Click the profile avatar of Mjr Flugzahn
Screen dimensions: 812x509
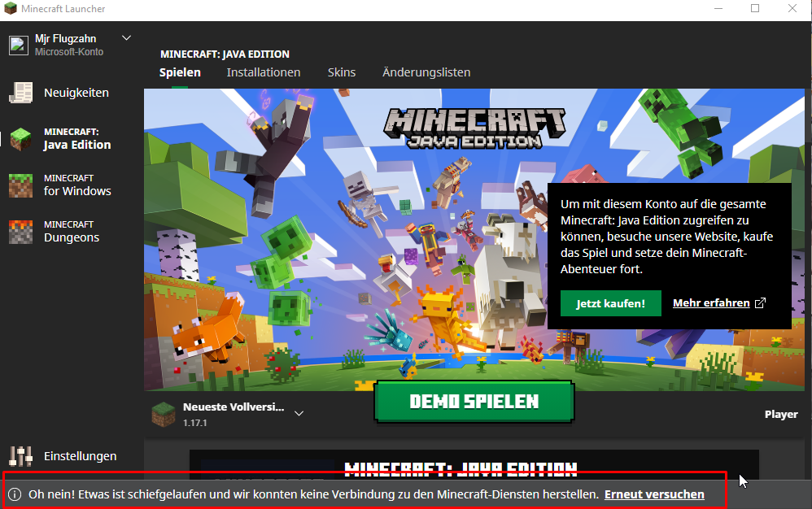[x=19, y=44]
